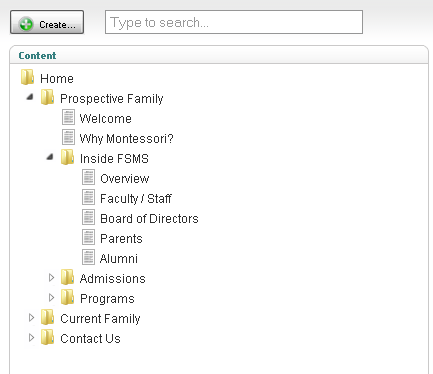
Task: Expand the Programs folder
Action: 51,297
